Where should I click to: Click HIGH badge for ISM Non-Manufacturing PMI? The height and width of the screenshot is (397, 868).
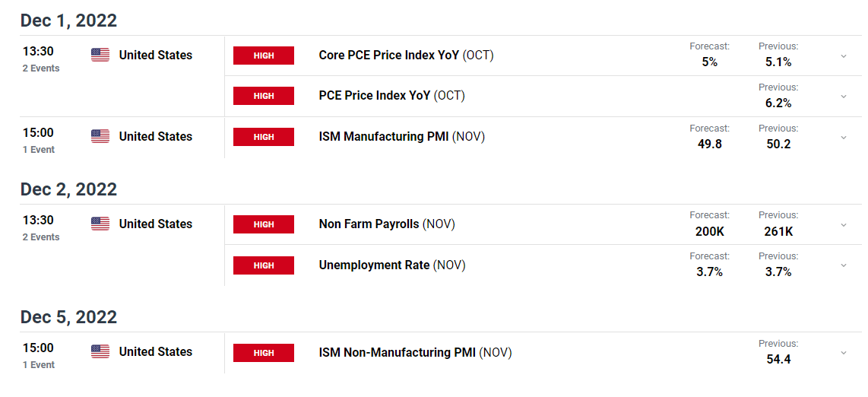pos(264,353)
